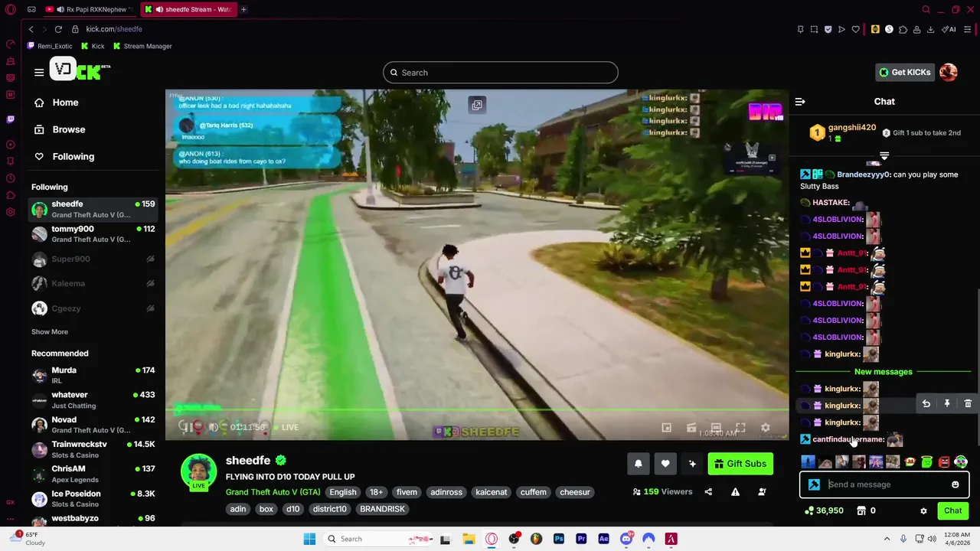980x551 pixels.
Task: Select the kaicenat stream tag
Action: pos(492,492)
